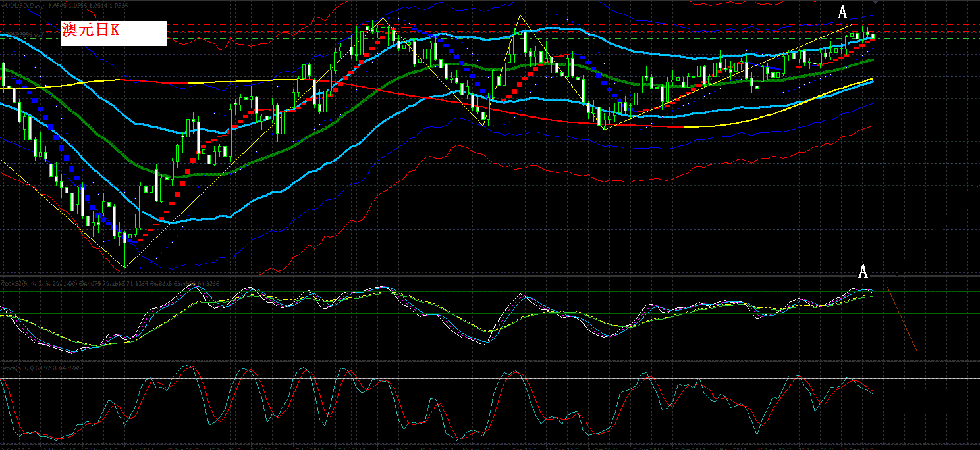Screen dimensions: 980x450
Task: Select the red projection trendline in RSI panel
Action: [x=902, y=318]
